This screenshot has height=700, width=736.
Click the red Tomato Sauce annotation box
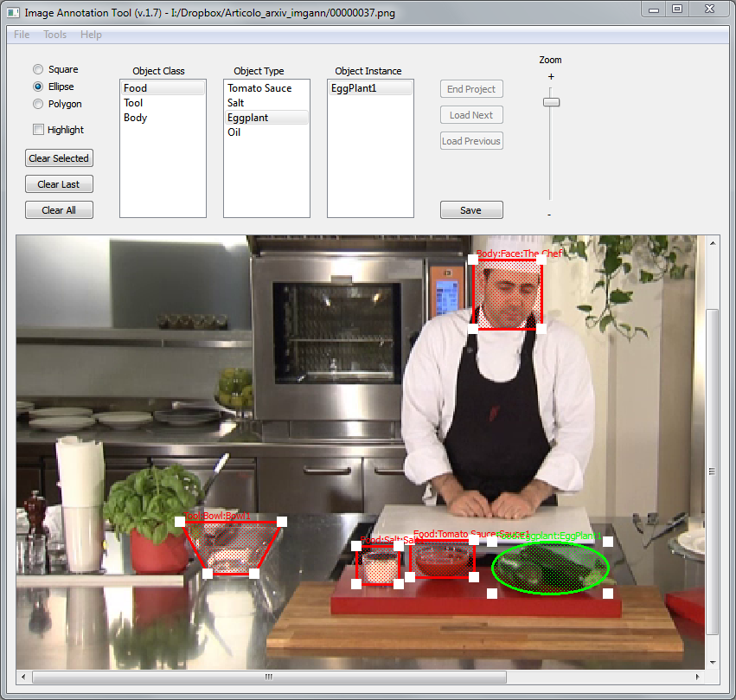pyautogui.click(x=441, y=558)
